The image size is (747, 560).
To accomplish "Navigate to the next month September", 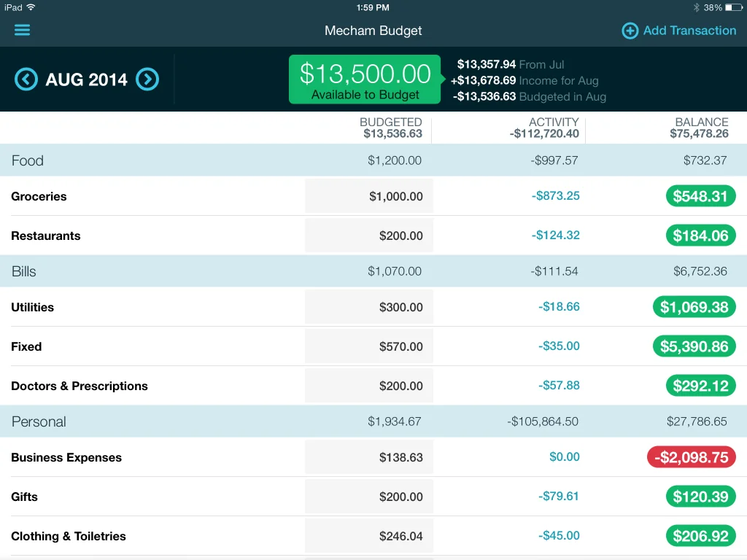I will [147, 79].
